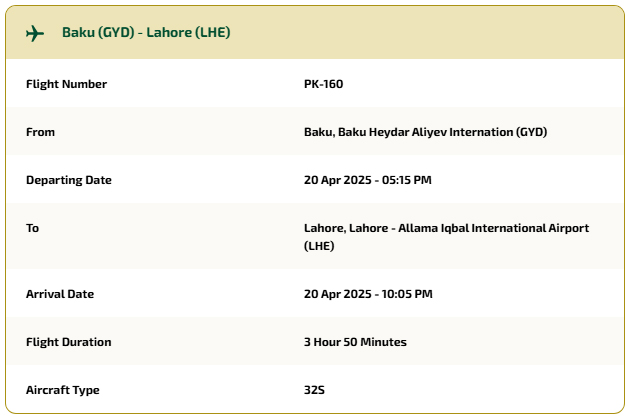
Task: Select Baku Heydar Aliyev Internation (GYD) text
Action: tap(442, 132)
